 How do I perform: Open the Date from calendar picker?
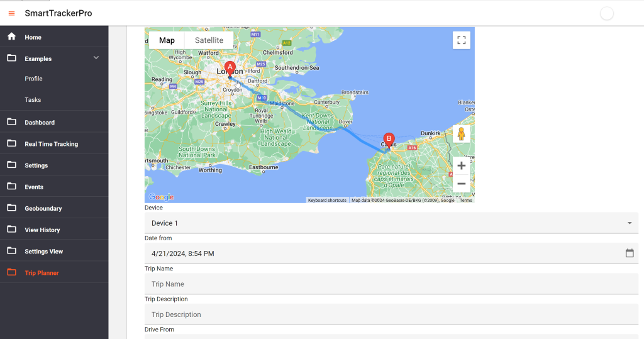[x=629, y=253]
